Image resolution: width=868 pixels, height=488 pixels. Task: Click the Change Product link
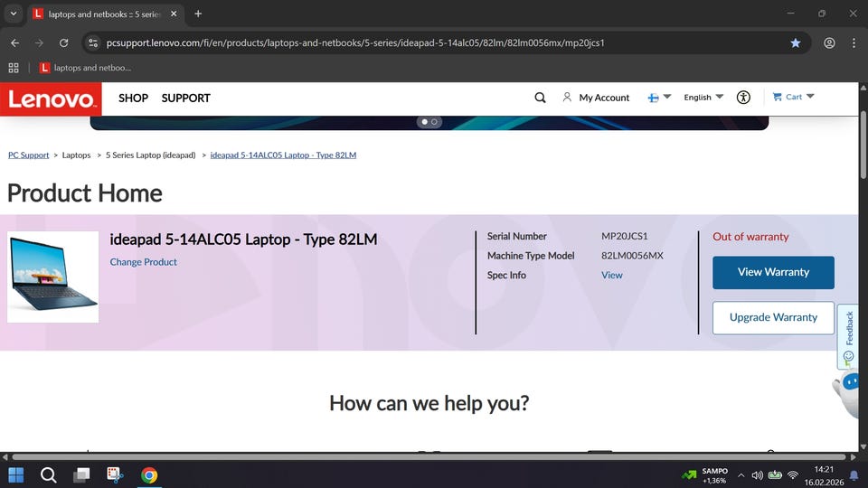click(144, 262)
